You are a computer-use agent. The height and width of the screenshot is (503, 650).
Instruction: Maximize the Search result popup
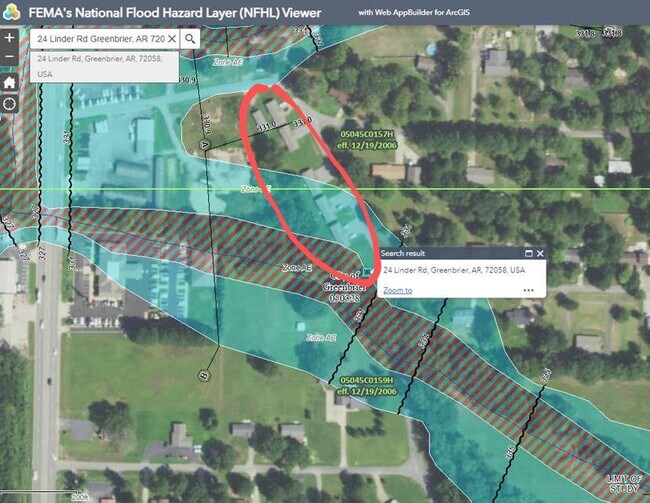pyautogui.click(x=529, y=254)
